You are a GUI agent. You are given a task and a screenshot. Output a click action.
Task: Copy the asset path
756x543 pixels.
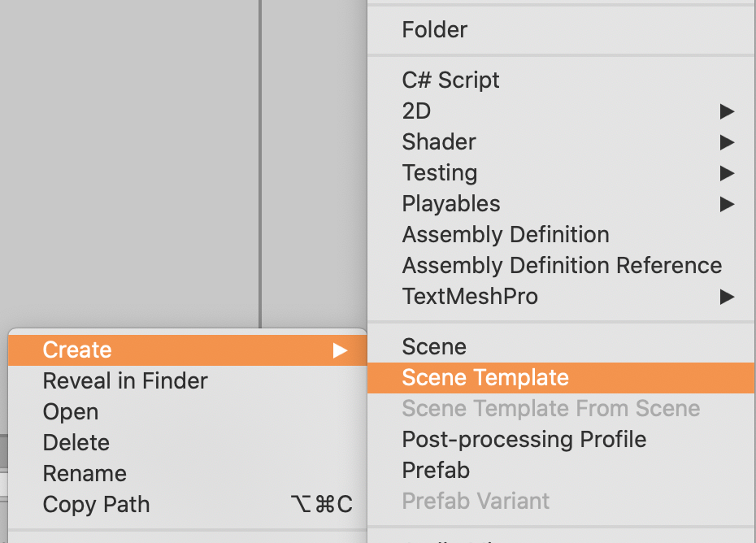pyautogui.click(x=96, y=504)
